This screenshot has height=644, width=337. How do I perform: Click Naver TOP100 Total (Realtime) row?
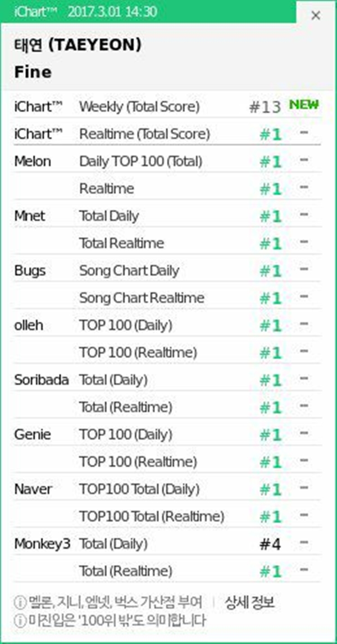coord(152,516)
